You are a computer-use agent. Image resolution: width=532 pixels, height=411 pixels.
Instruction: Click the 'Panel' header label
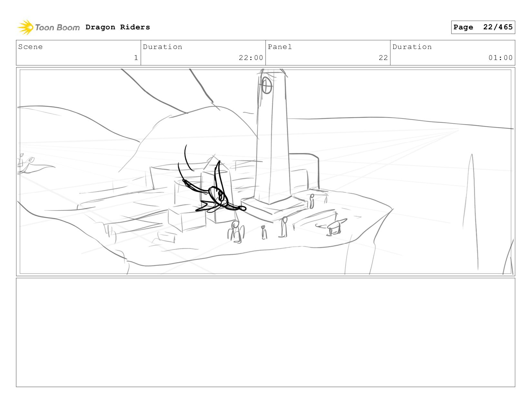click(x=280, y=47)
